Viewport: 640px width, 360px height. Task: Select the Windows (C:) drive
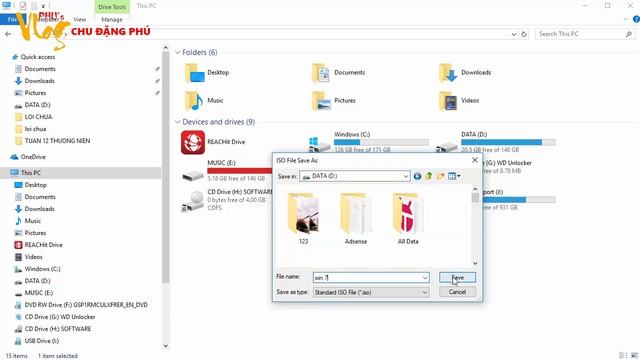(369, 142)
